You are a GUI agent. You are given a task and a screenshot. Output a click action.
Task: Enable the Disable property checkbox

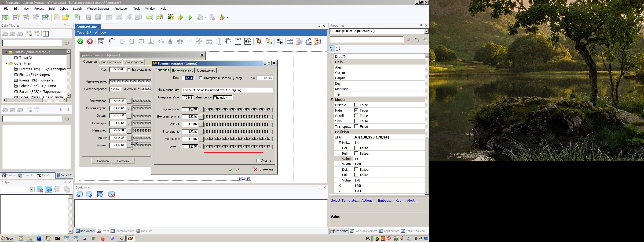click(x=356, y=105)
